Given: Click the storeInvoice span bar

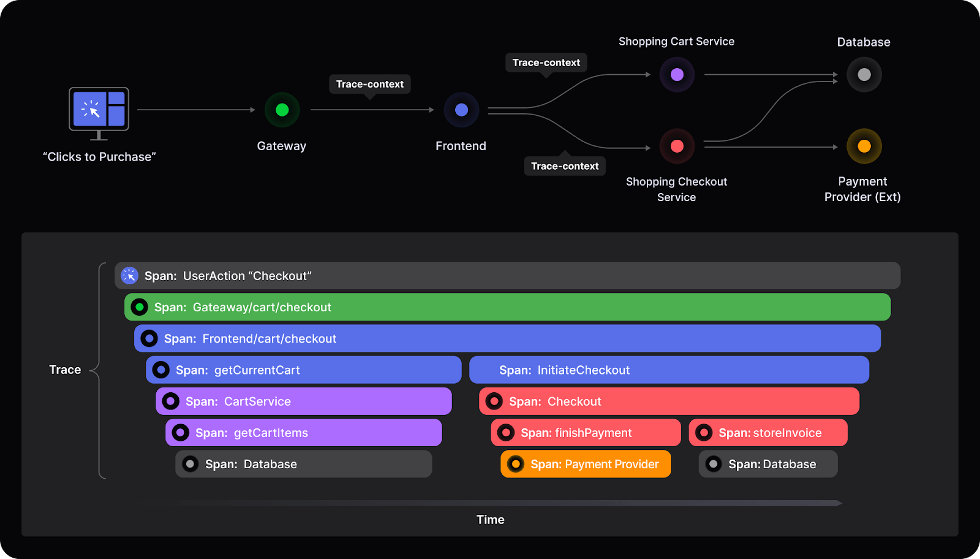Looking at the screenshot, I should (x=768, y=432).
